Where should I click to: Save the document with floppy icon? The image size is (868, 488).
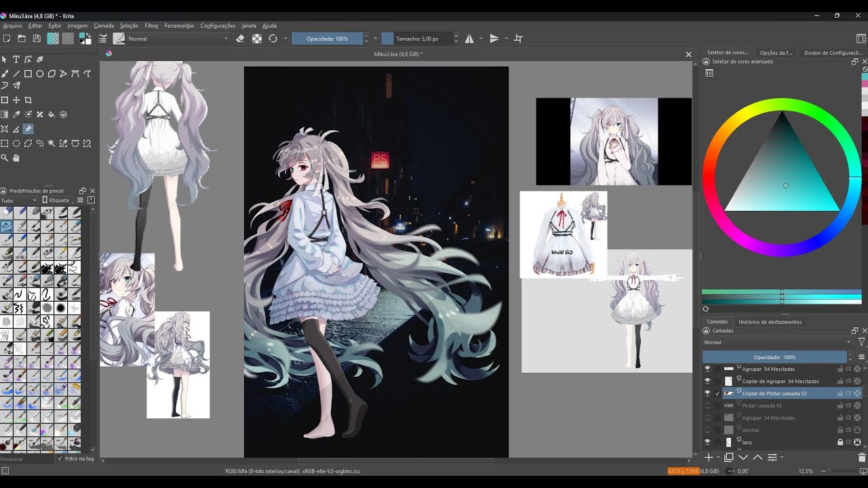[x=37, y=39]
